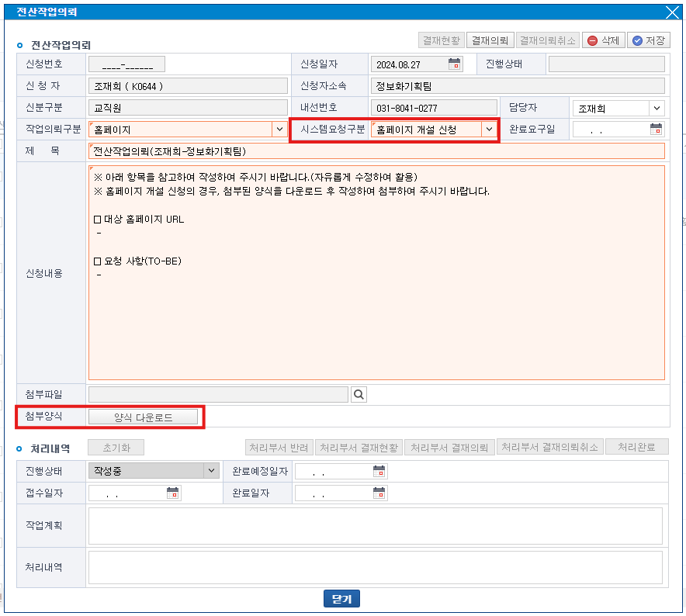Viewport: 686px width, 616px height.
Task: Open calendar icon for 완료예정일자
Action: 379,471
